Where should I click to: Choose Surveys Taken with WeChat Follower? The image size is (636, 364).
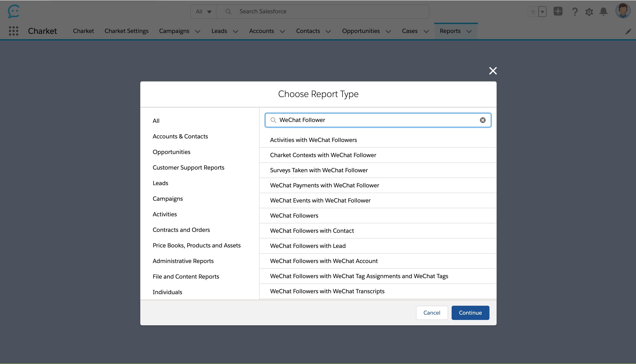(378, 170)
